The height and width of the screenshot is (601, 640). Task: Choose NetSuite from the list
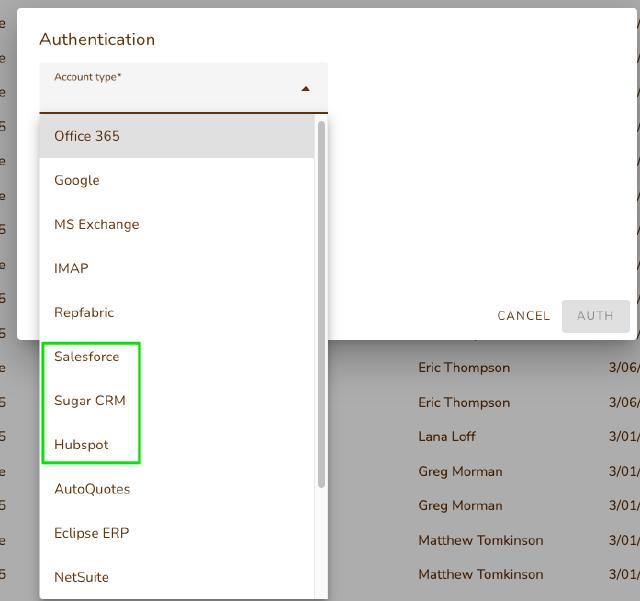[177, 577]
